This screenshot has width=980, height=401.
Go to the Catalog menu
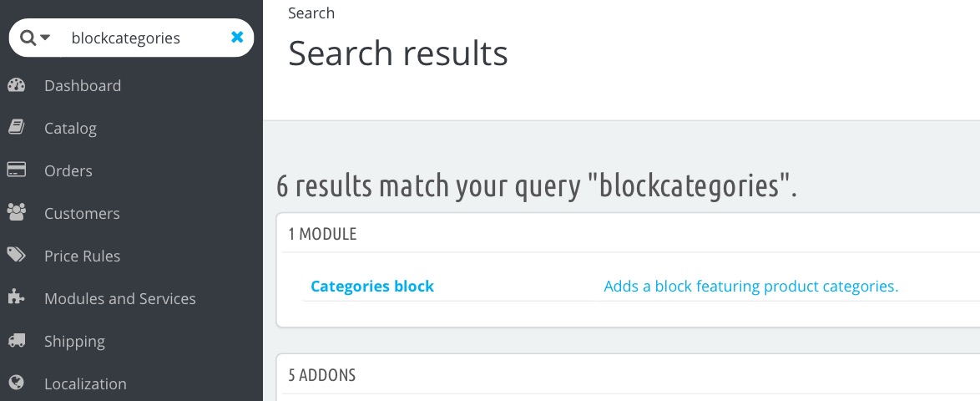[70, 128]
